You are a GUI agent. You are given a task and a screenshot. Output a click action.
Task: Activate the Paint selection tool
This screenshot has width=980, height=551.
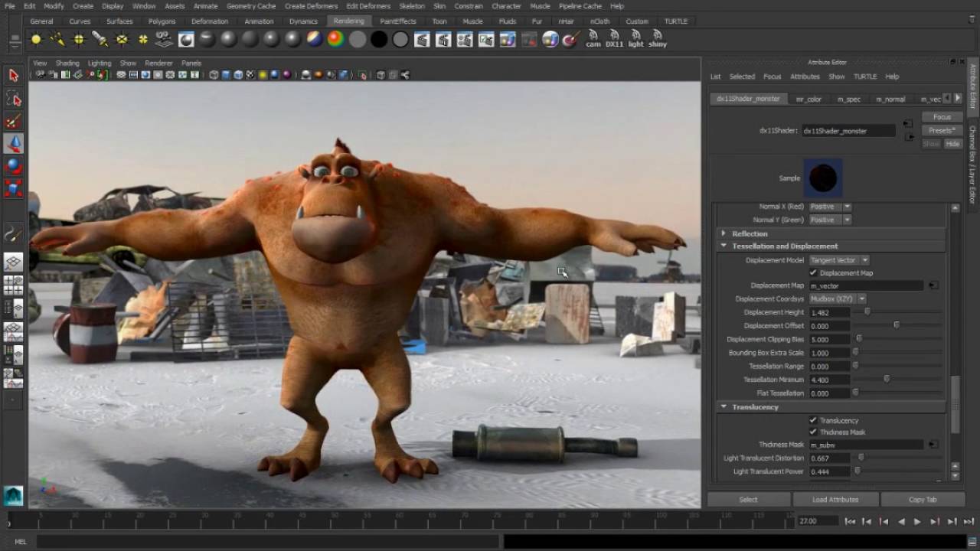point(13,122)
